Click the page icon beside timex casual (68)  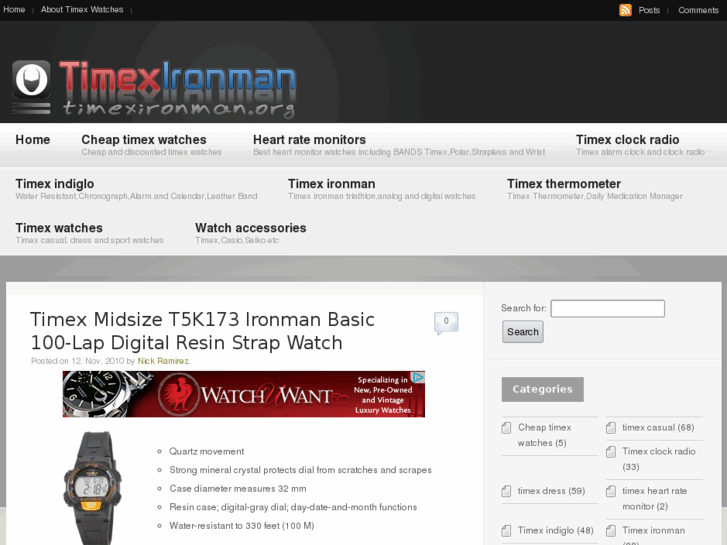(611, 428)
